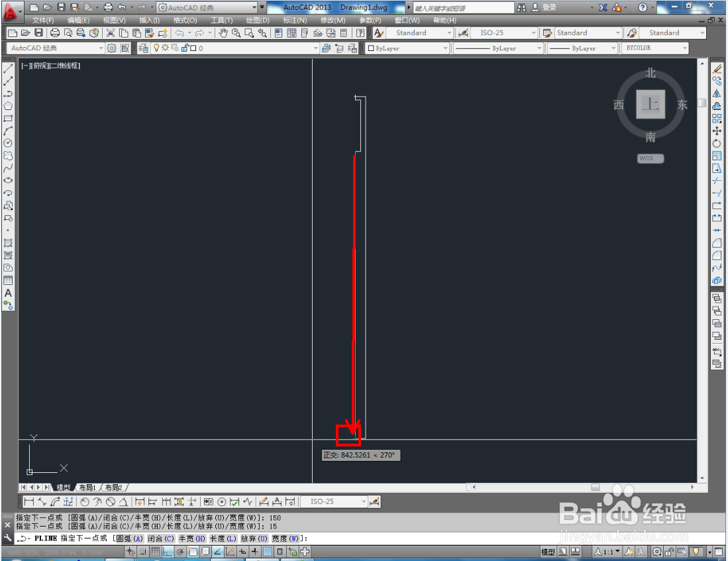This screenshot has width=728, height=561.
Task: Select the Circle draw tool
Action: [x=8, y=144]
